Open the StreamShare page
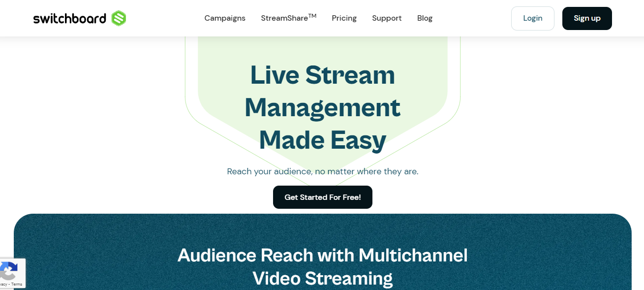Screen dimensions: 644x290 point(284,18)
